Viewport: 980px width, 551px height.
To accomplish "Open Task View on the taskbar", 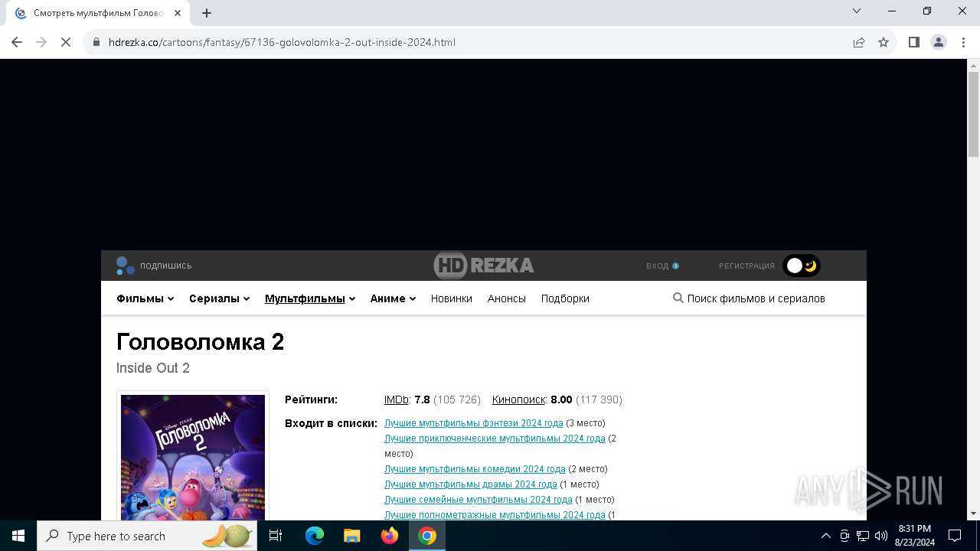I will coord(276,536).
